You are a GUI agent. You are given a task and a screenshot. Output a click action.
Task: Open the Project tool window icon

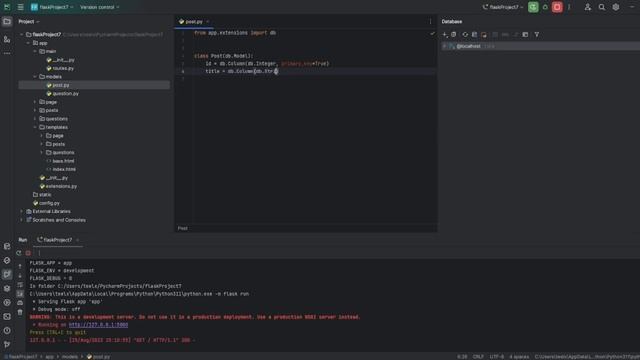7,22
